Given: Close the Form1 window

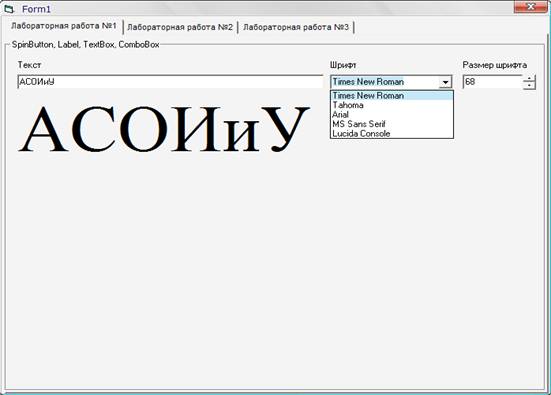Looking at the screenshot, I should 531,7.
